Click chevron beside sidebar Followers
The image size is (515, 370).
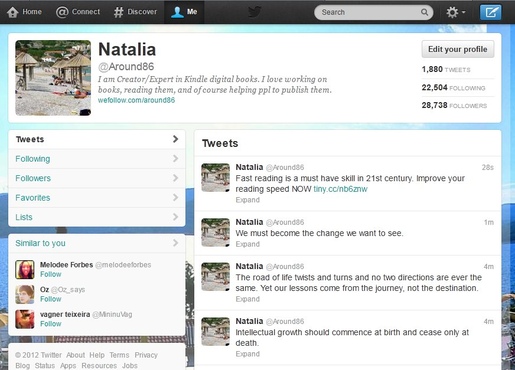tap(175, 178)
